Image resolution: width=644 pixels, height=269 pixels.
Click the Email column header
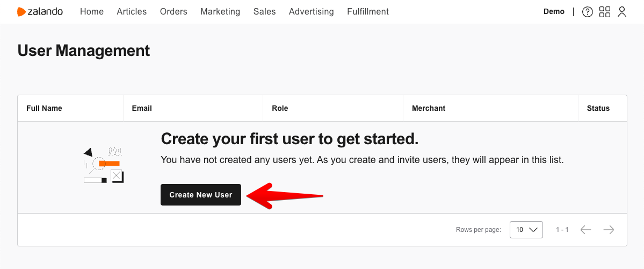[142, 108]
